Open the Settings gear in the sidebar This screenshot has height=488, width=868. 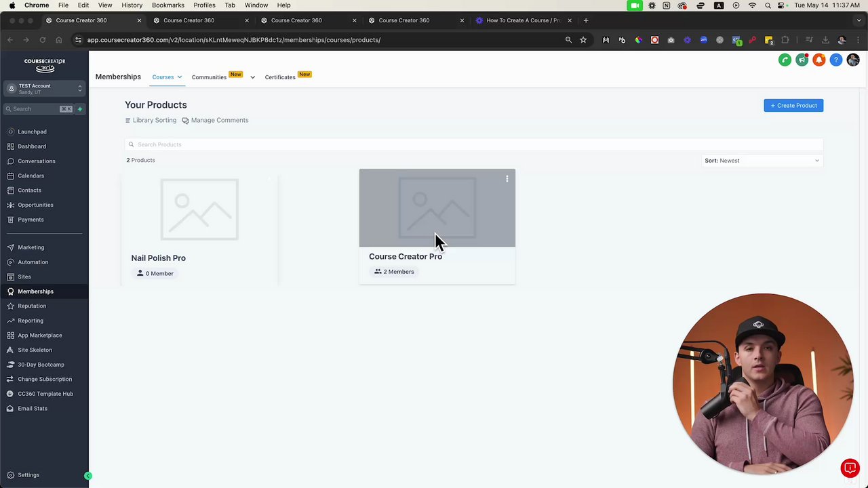click(11, 475)
